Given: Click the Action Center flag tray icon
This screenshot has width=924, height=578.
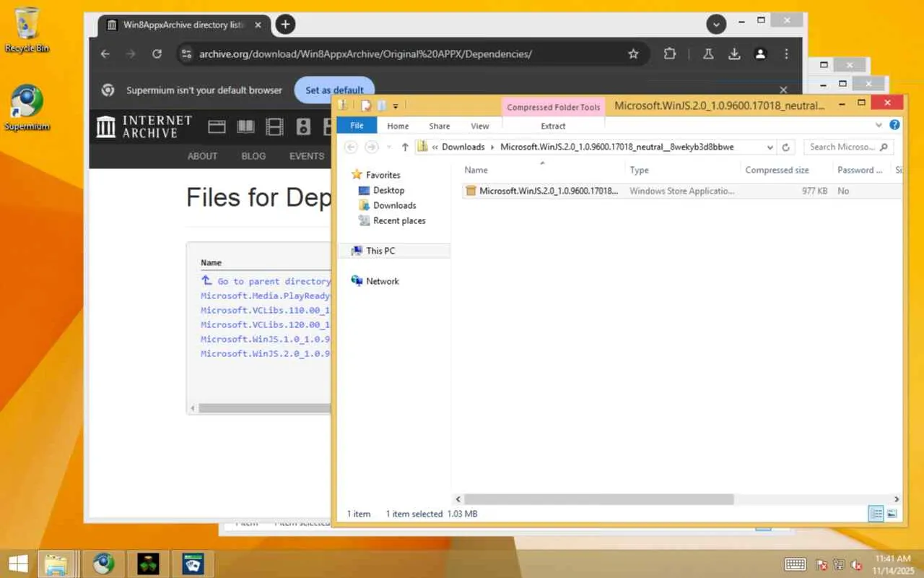Looking at the screenshot, I should point(821,564).
